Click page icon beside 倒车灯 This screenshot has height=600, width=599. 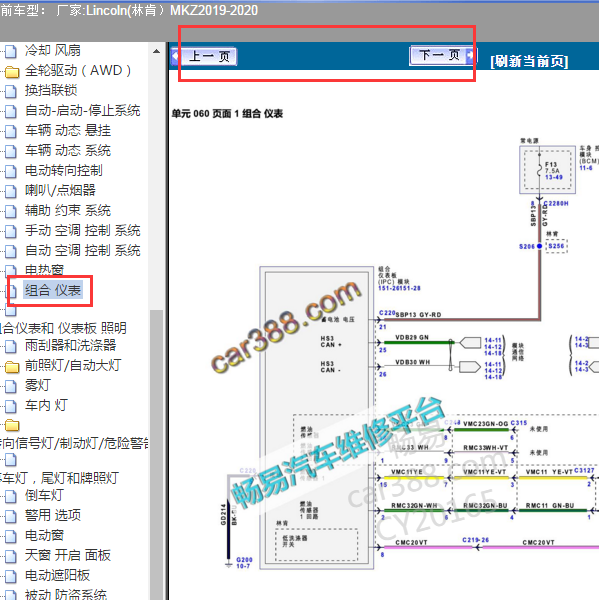pos(11,496)
